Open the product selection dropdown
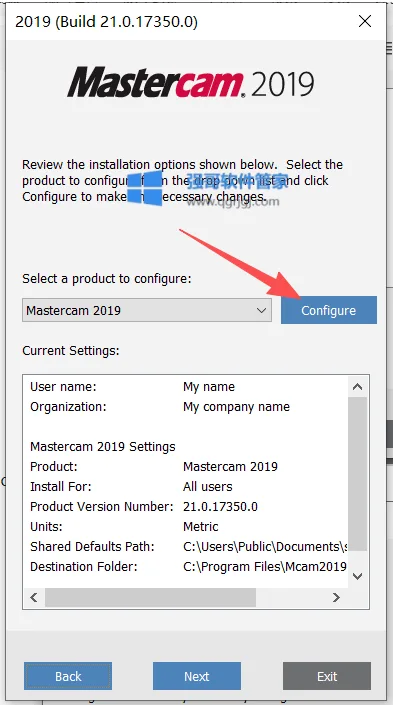The image size is (393, 705). coord(147,310)
